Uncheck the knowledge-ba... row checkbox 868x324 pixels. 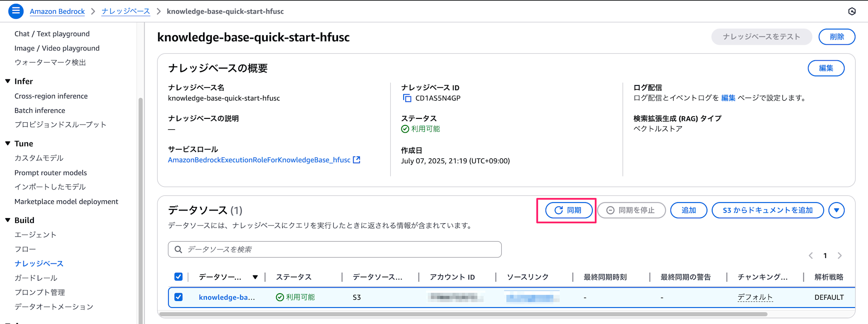178,297
